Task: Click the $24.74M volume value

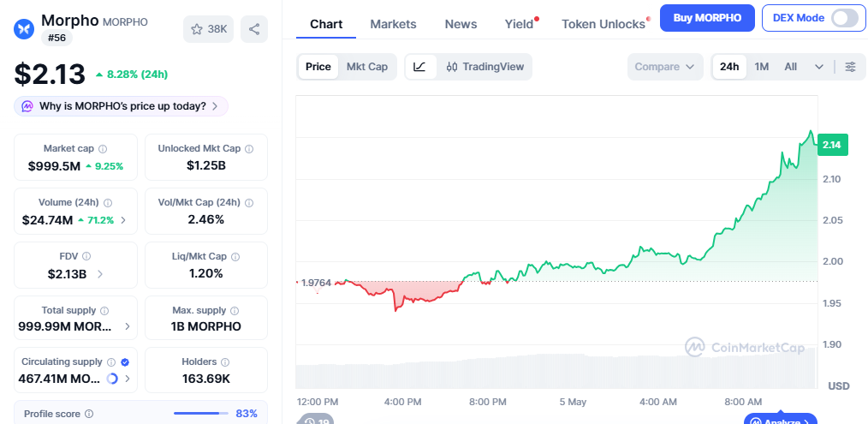Action: tap(47, 220)
